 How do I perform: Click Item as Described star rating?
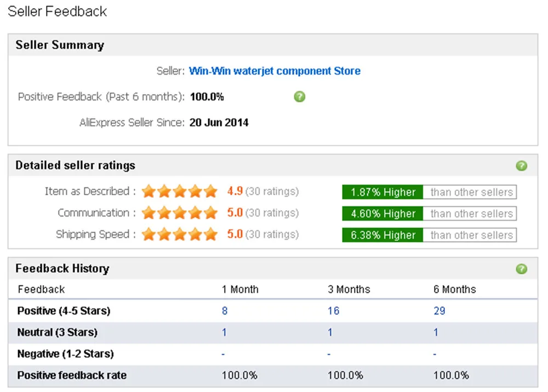click(180, 192)
